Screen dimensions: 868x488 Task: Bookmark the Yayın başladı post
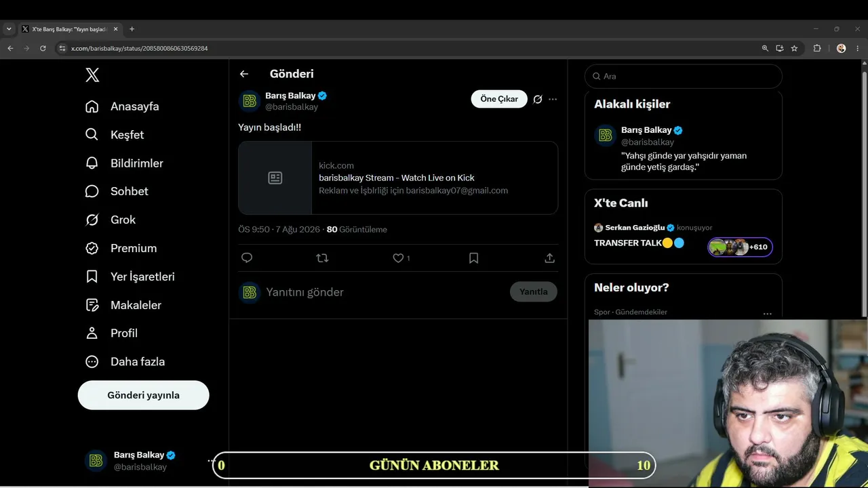474,258
